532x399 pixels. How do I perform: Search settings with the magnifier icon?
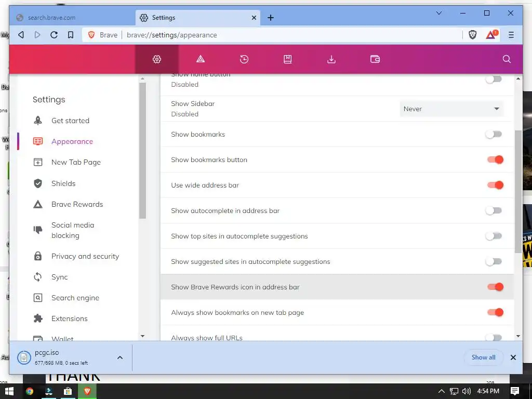click(507, 59)
